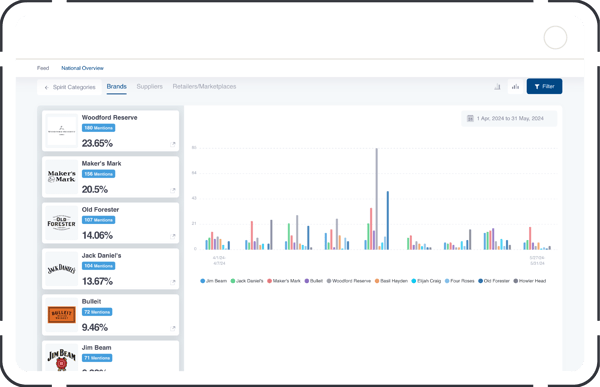Viewport: 600px width, 387px height.
Task: Click the Maker's Mark card title
Action: [101, 163]
